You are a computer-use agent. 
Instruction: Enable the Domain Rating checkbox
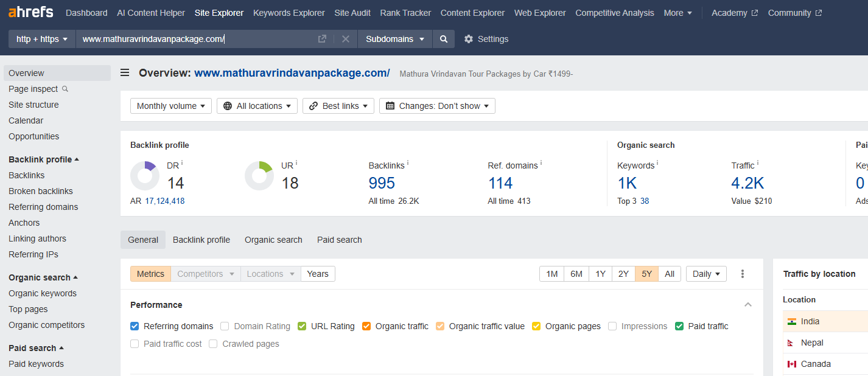(x=225, y=326)
